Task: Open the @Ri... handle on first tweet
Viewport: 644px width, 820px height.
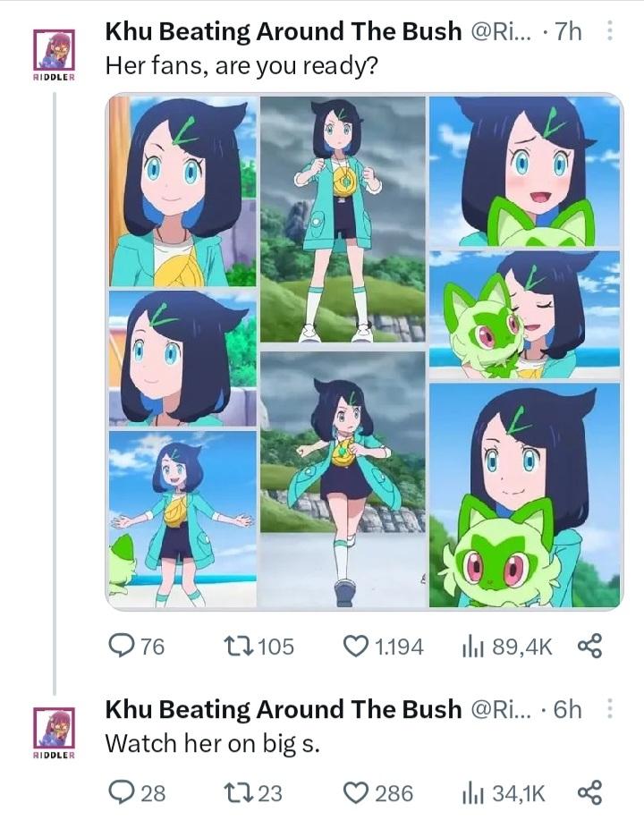Action: tap(501, 31)
